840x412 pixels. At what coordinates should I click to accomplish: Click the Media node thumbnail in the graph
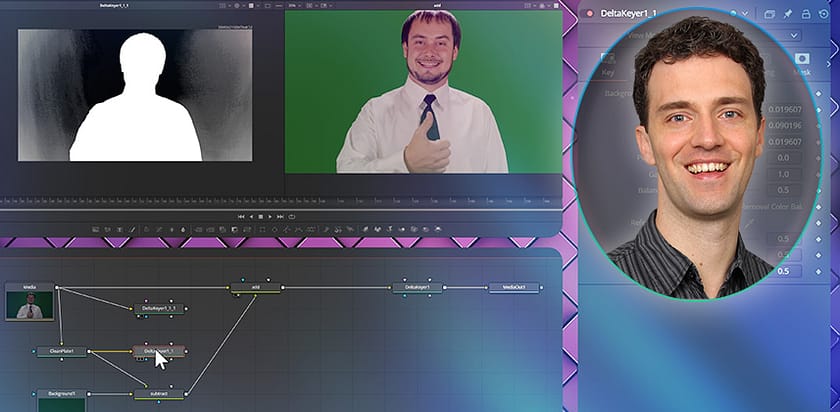30,305
